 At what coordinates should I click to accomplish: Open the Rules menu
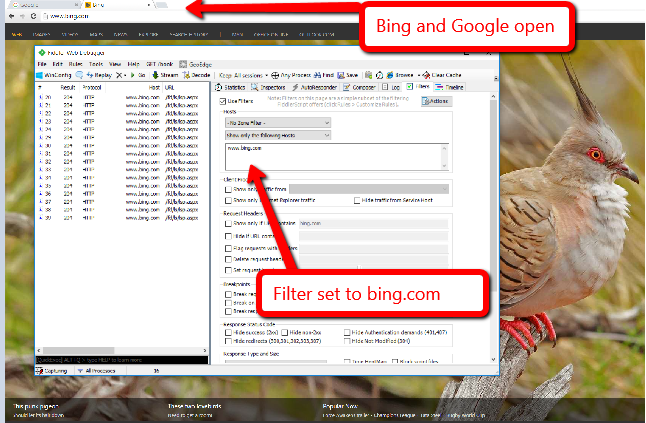pos(75,64)
